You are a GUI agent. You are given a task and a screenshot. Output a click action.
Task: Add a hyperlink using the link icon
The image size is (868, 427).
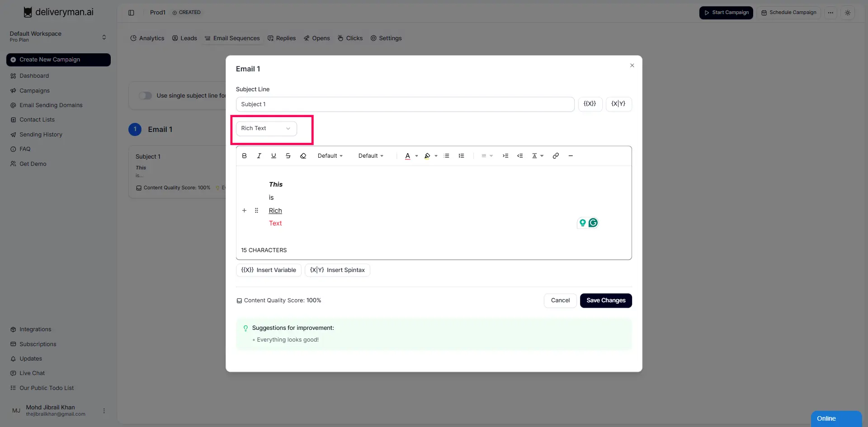tap(556, 156)
